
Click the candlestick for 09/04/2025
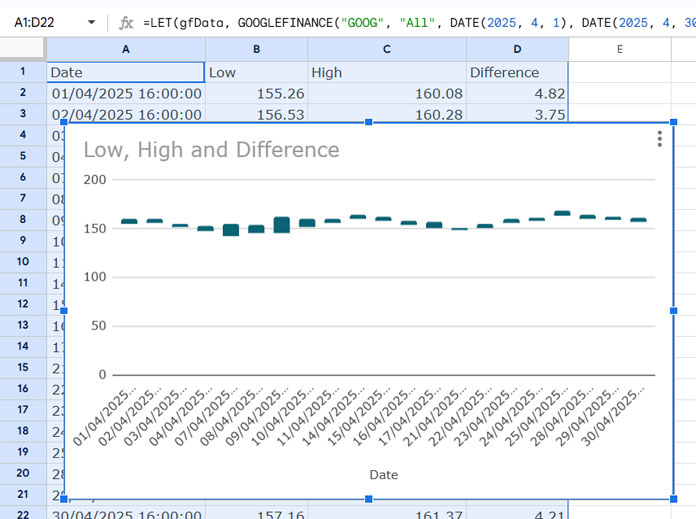tap(282, 225)
